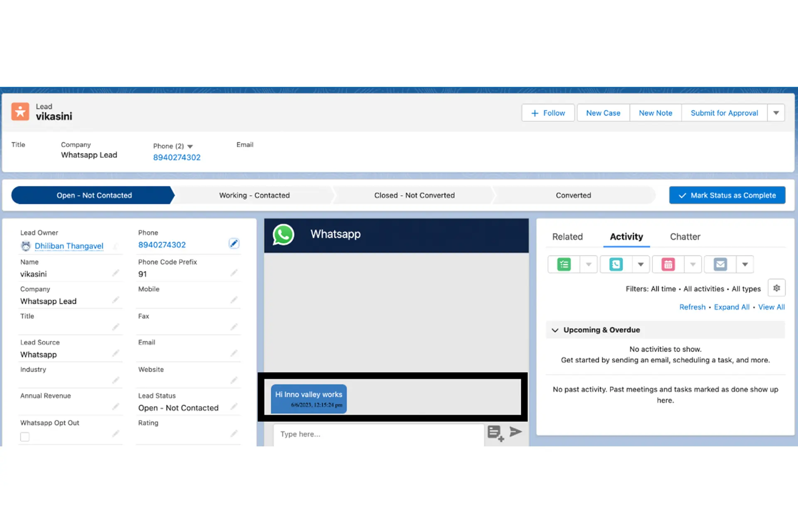Click the email activity icon
This screenshot has height=532, width=798.
[719, 264]
